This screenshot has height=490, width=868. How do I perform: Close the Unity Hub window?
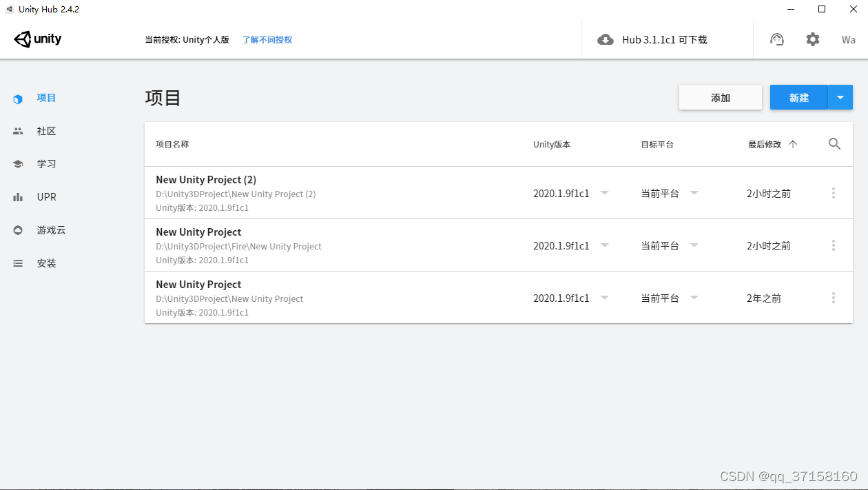[853, 9]
